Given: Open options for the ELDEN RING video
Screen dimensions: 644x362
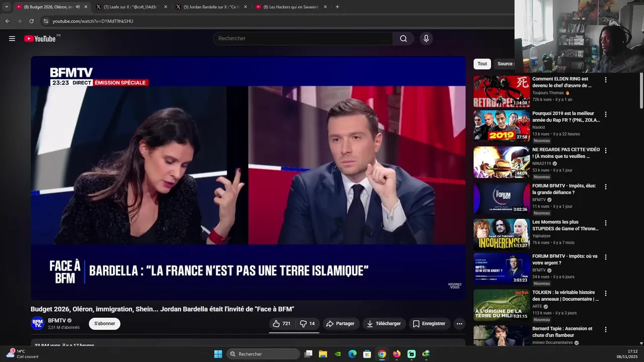Looking at the screenshot, I should pos(605,80).
